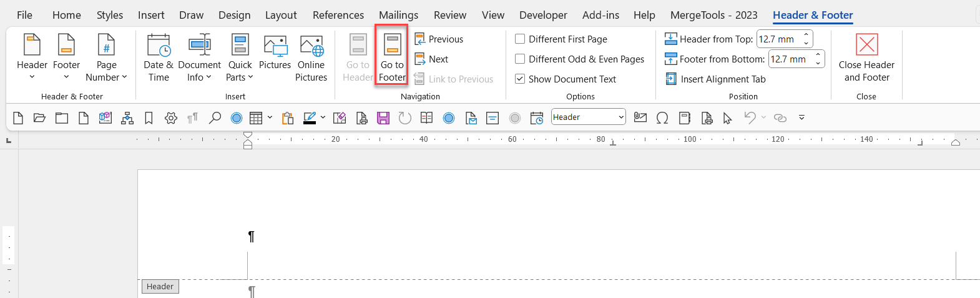Image resolution: width=980 pixels, height=298 pixels.
Task: Toggle the Show Document Text checkbox
Action: [x=520, y=79]
